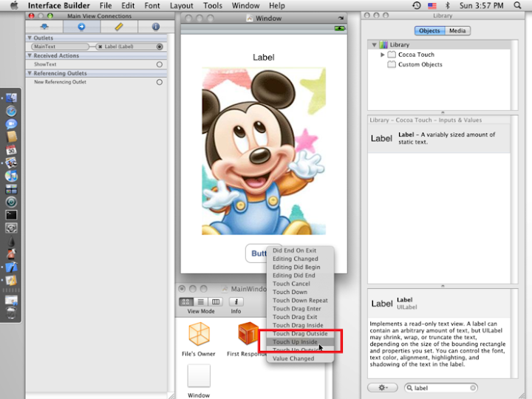Open the Attributes inspector tab icon
Image resolution: width=532 pixels, height=399 pixels.
[x=43, y=27]
